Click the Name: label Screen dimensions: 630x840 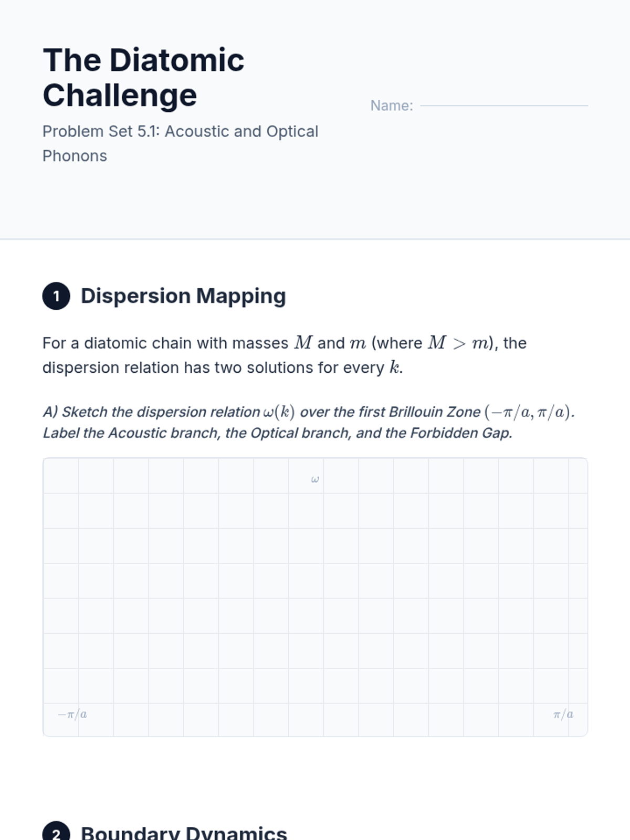coord(392,106)
